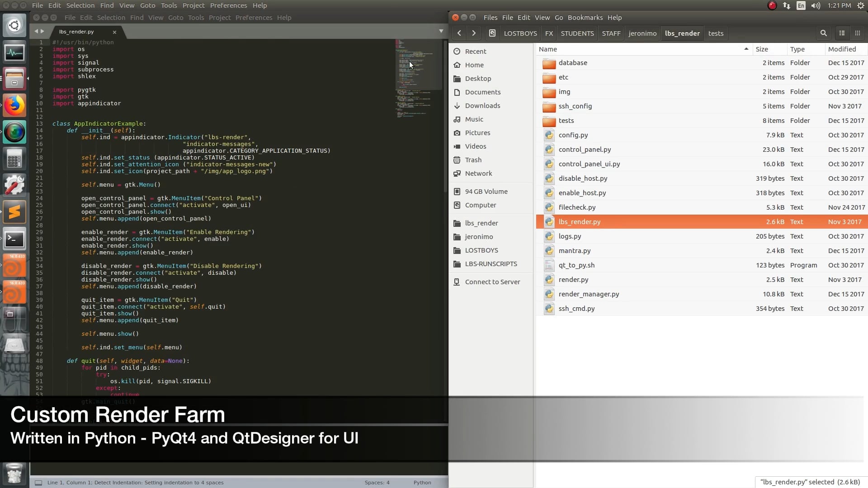Launch System Monitor from dock

point(14,52)
